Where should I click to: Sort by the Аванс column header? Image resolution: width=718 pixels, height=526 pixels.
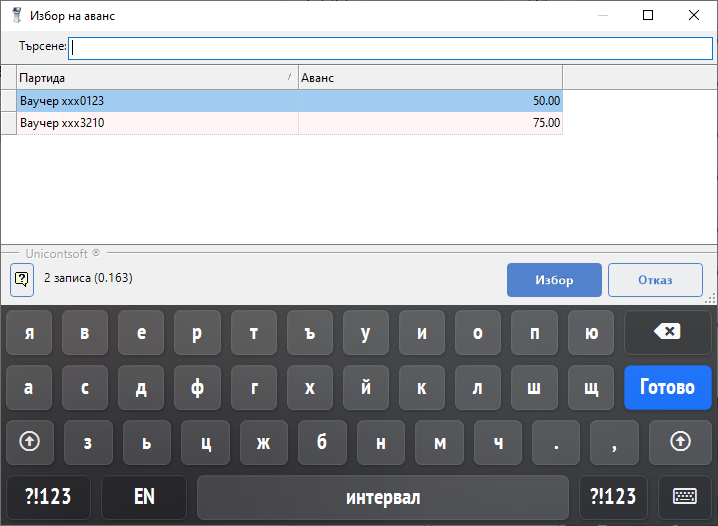pyautogui.click(x=430, y=78)
